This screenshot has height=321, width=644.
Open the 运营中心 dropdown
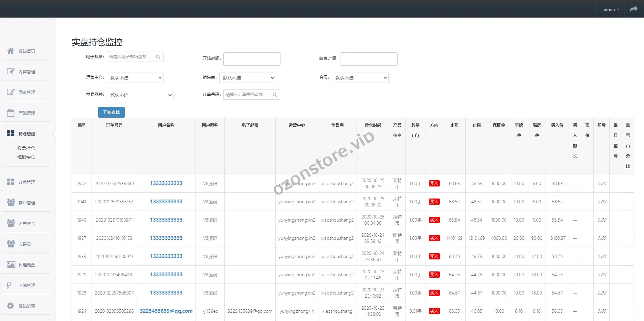[x=135, y=78]
